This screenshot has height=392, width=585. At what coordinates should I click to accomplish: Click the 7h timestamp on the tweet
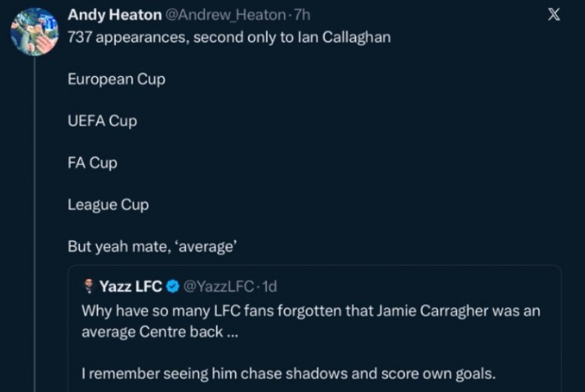coord(302,15)
